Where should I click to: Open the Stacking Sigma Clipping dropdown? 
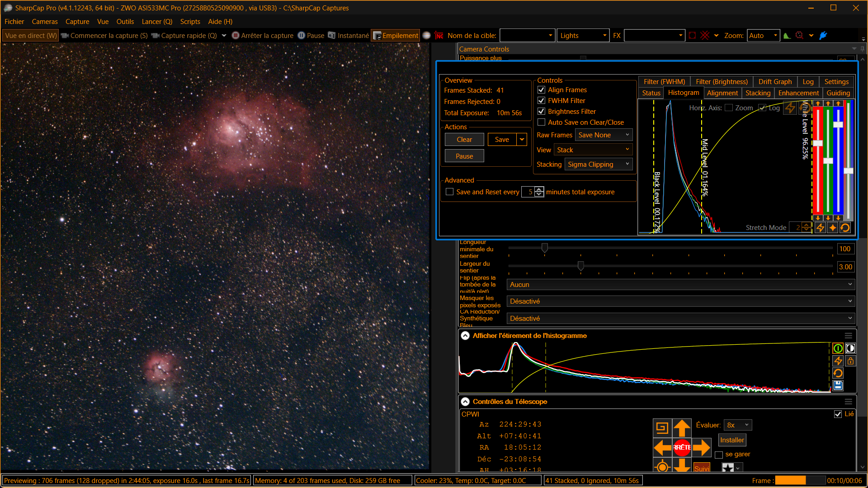pos(599,164)
